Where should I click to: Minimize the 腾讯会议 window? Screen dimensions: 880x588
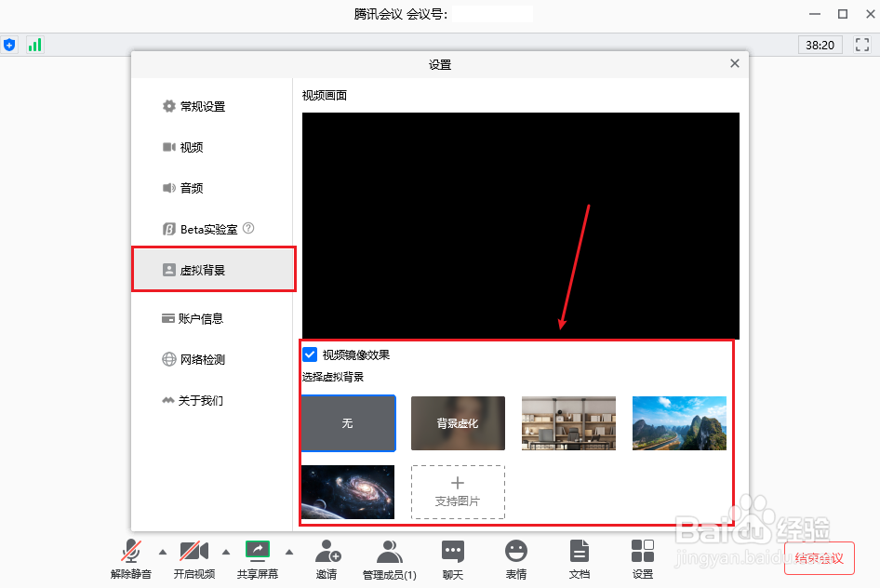(x=815, y=14)
